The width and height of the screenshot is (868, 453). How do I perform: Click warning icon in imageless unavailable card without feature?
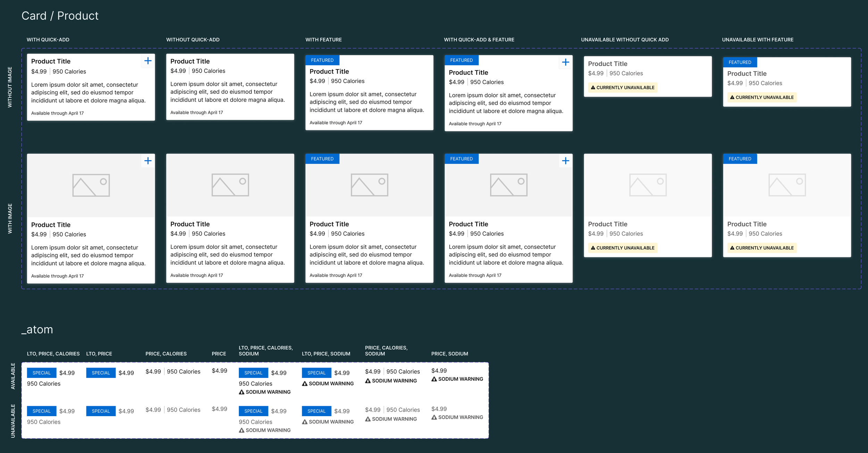click(593, 88)
